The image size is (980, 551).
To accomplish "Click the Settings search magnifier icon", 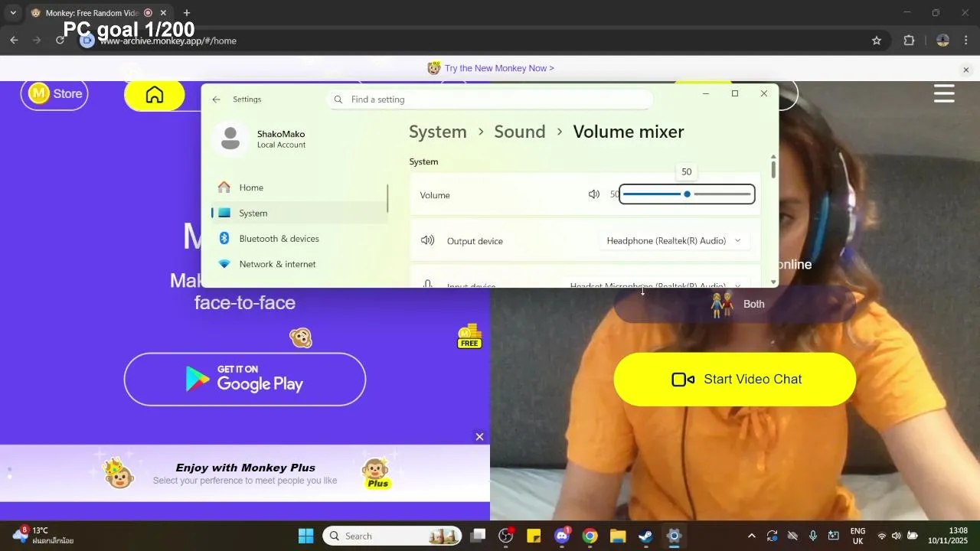I will point(338,99).
